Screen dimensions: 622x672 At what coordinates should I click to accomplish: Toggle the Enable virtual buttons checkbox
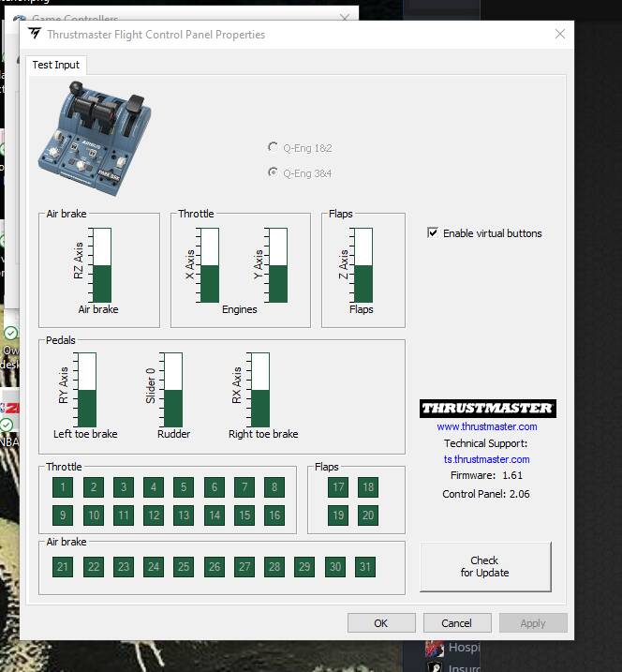433,233
